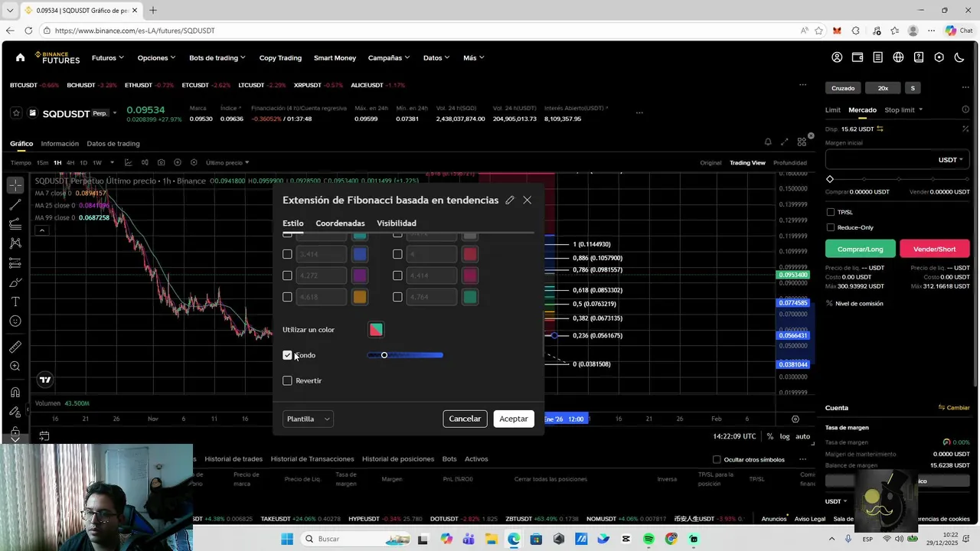Open the language globe icon
This screenshot has width=980, height=551.
tap(898, 57)
